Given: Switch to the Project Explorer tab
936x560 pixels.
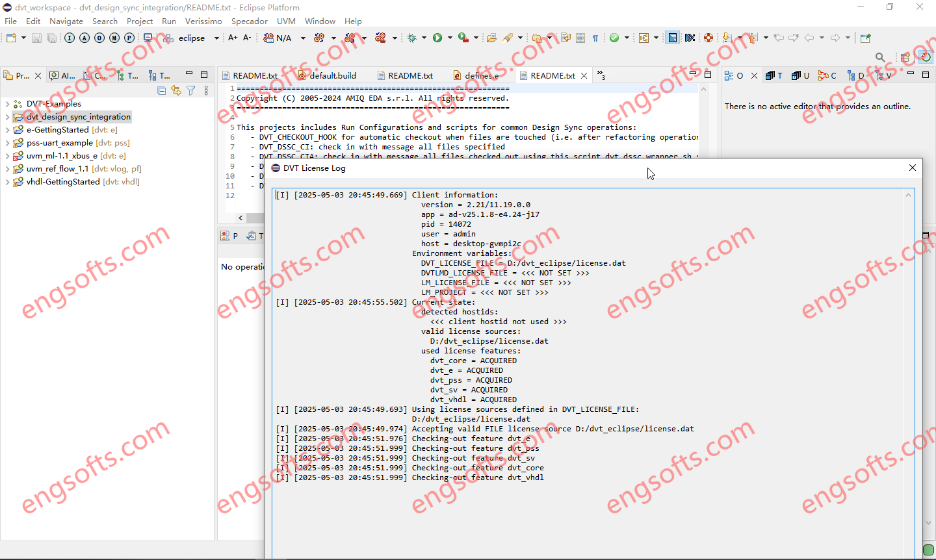Looking at the screenshot, I should click(22, 75).
